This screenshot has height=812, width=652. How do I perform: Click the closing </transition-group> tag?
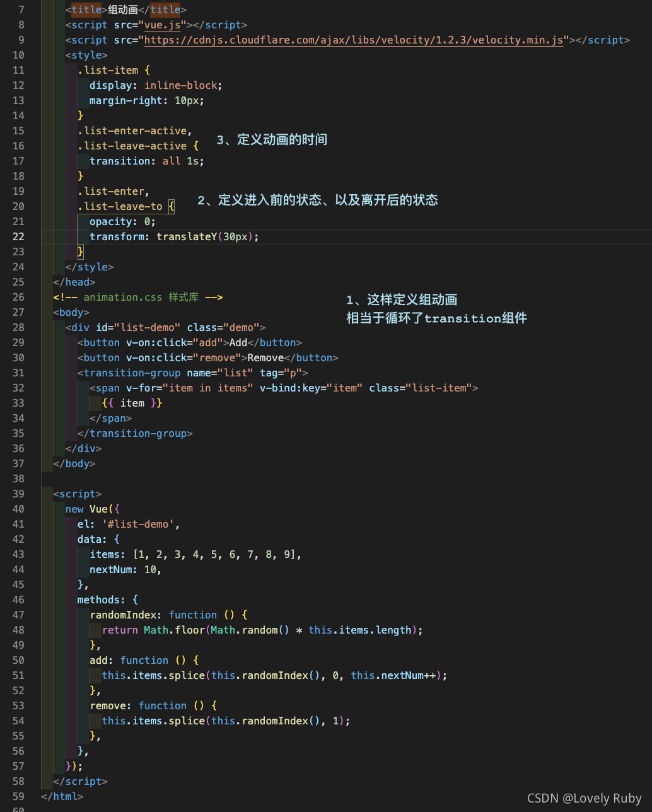(135, 433)
